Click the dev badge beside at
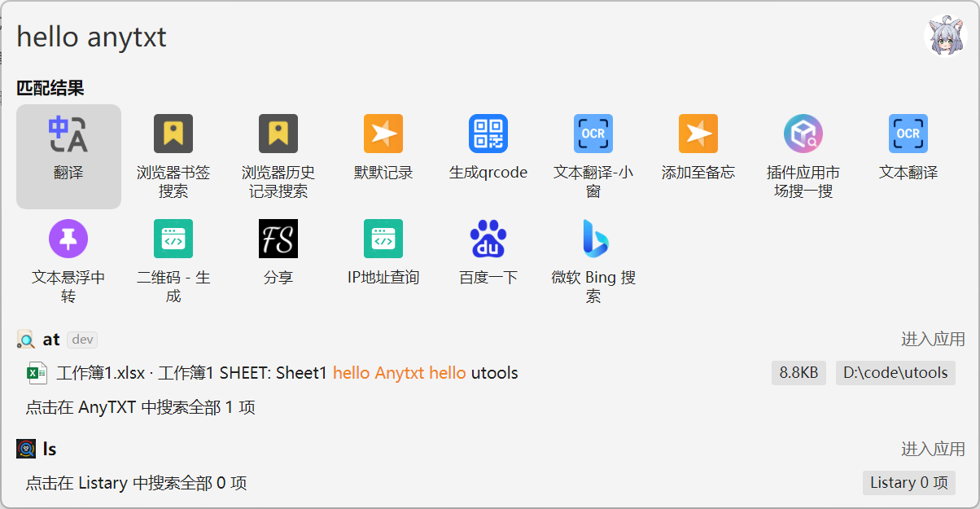The width and height of the screenshot is (980, 509). (x=82, y=340)
